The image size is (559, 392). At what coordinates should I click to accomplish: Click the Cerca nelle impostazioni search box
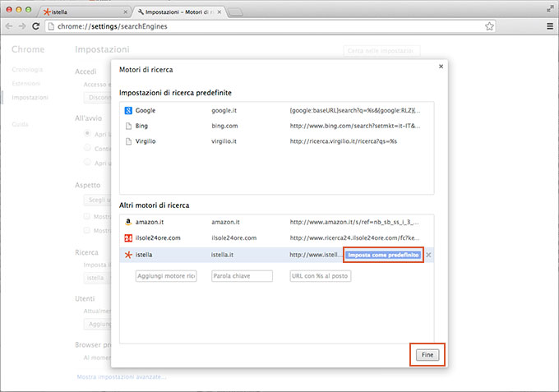(x=381, y=51)
